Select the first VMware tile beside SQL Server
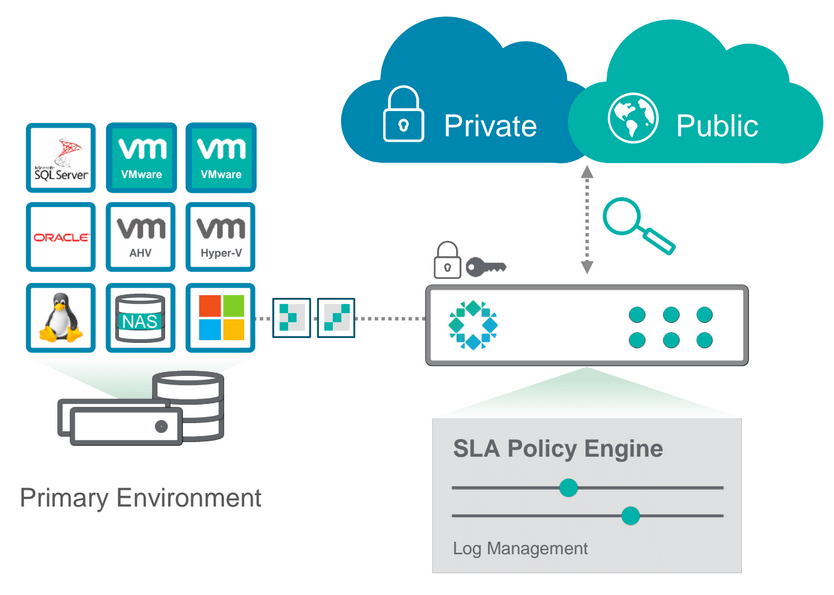Image resolution: width=834 pixels, height=595 pixels. (x=141, y=158)
